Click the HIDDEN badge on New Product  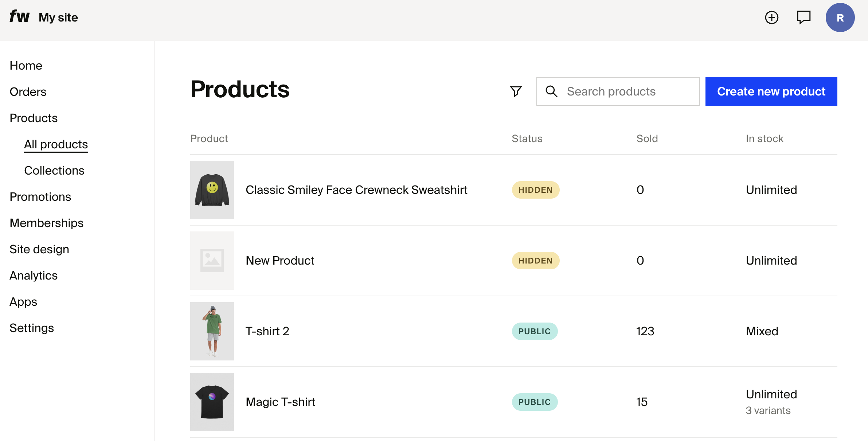[x=535, y=261]
